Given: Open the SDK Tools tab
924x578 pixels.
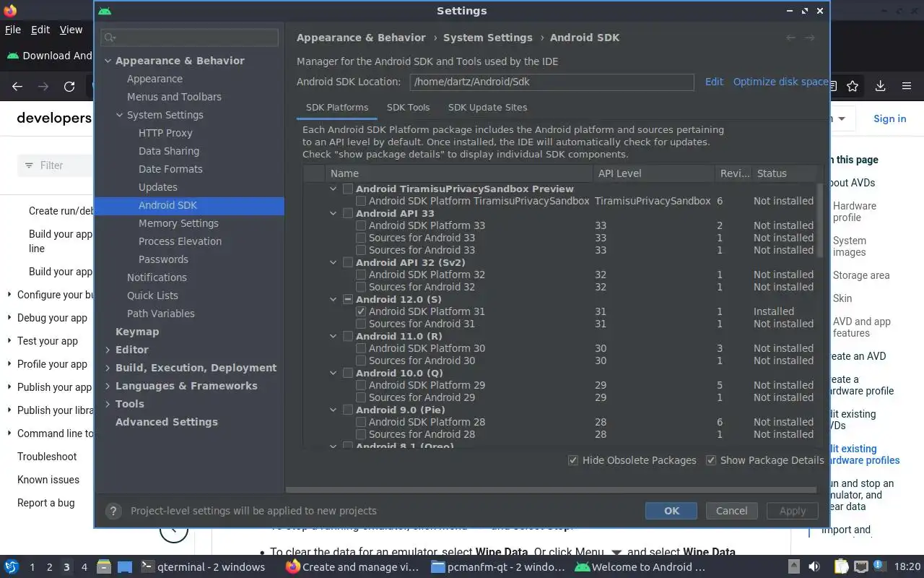Looking at the screenshot, I should click(x=408, y=107).
